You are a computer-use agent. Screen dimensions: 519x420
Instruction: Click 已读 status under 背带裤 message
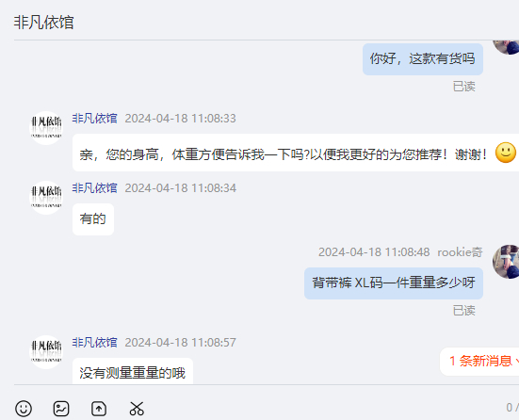pyautogui.click(x=464, y=311)
